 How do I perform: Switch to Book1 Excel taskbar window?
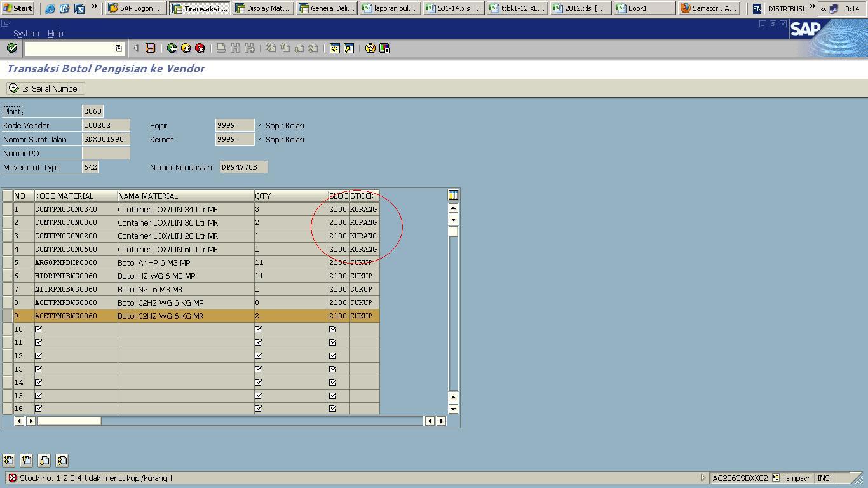644,8
